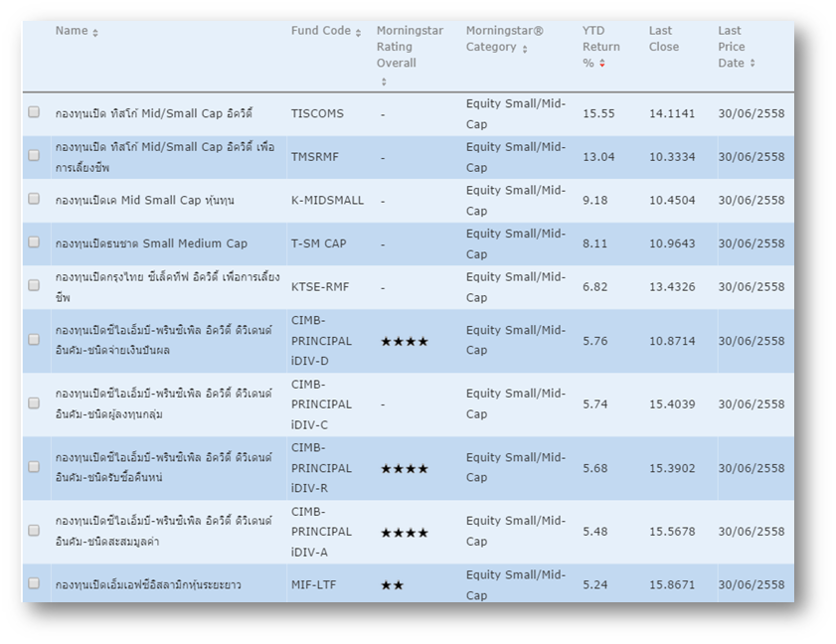Sort by Last Price Date arrows
Image resolution: width=836 pixels, height=644 pixels.
coord(752,64)
